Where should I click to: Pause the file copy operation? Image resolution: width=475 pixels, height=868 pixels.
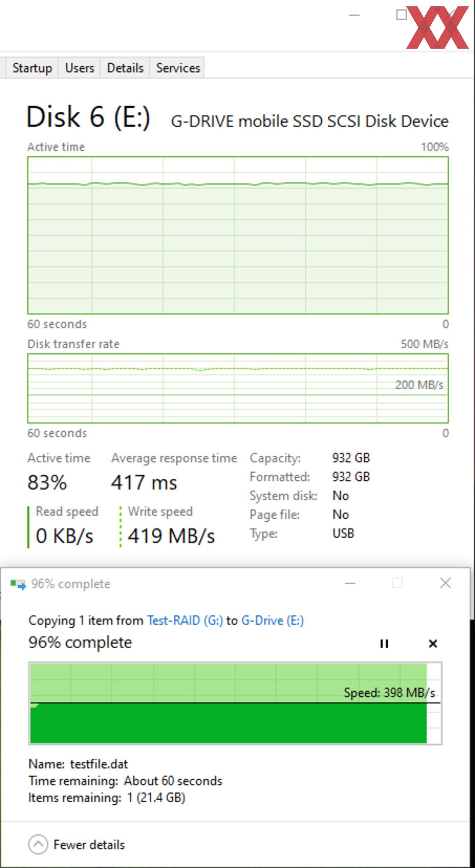[x=384, y=643]
